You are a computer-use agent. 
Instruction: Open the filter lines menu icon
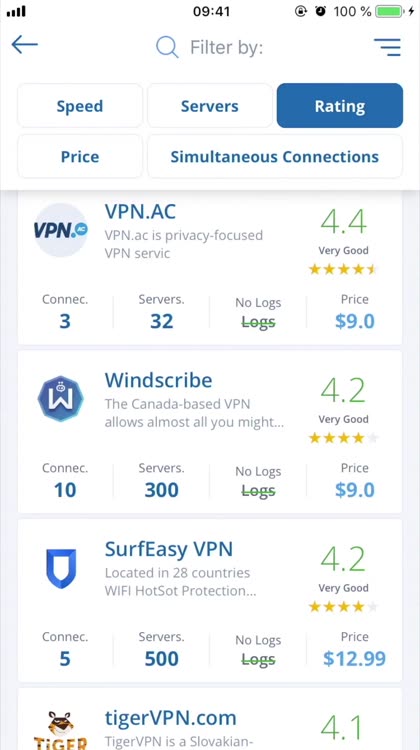387,47
